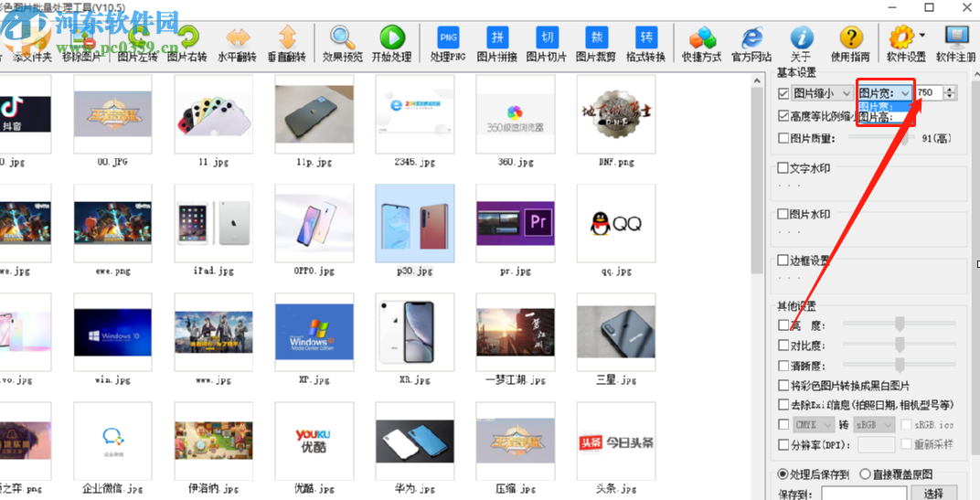Image resolution: width=980 pixels, height=500 pixels.
Task: Click the file name DNF.png
Action: [x=616, y=163]
